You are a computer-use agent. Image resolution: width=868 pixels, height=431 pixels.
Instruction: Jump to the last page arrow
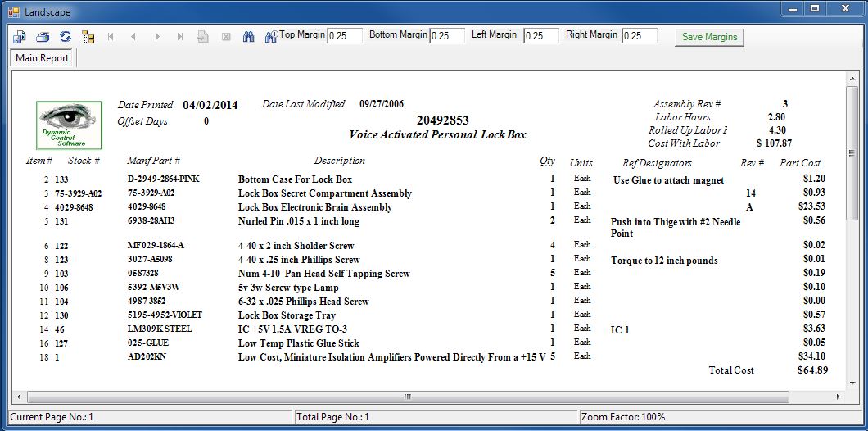pyautogui.click(x=179, y=37)
